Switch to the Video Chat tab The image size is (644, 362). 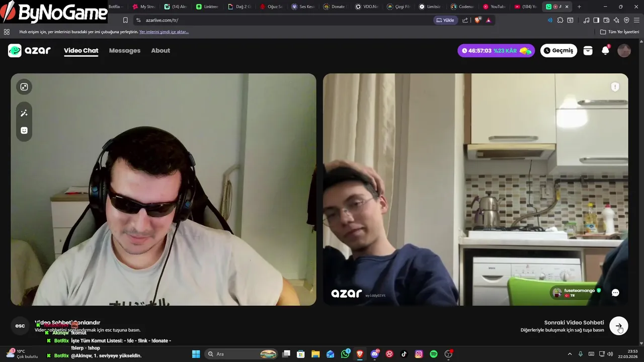[x=81, y=50]
